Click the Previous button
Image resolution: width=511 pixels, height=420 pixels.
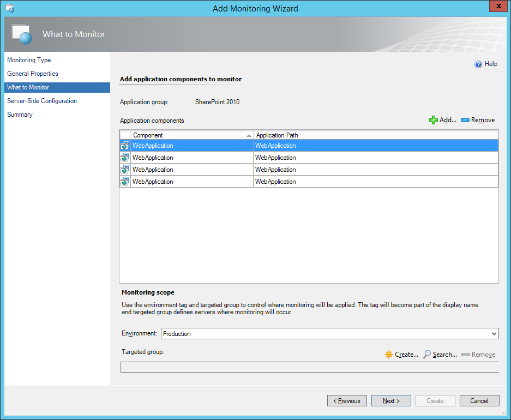coord(347,401)
